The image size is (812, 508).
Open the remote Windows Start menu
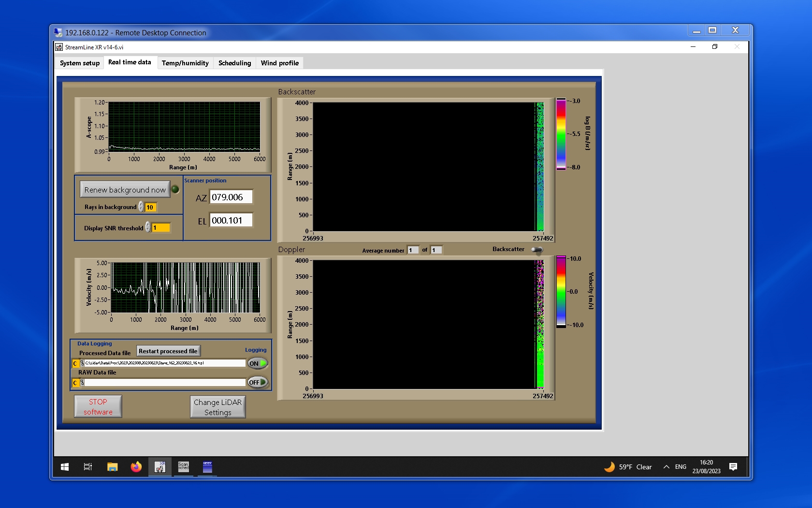click(x=65, y=467)
